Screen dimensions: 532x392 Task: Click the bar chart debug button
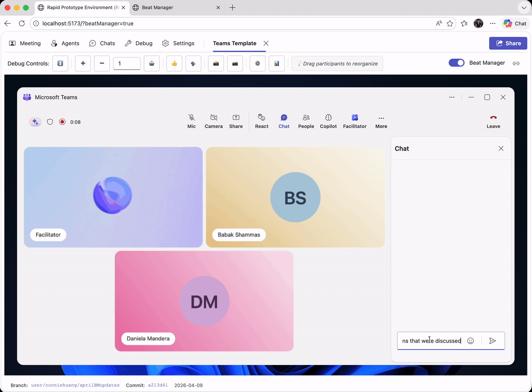(x=277, y=63)
